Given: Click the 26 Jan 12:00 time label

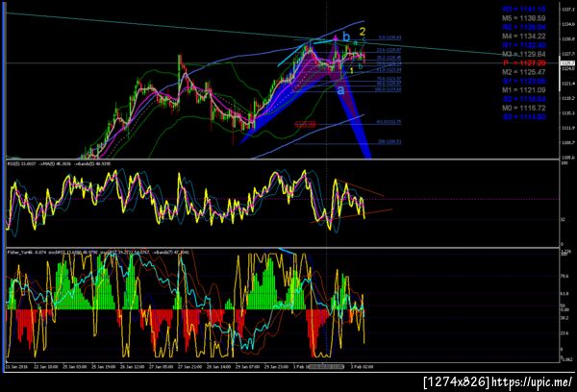Looking at the screenshot, I should 132,367.
